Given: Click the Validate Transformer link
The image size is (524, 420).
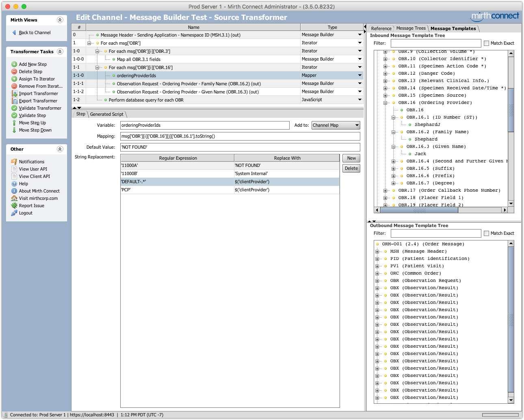Looking at the screenshot, I should click(x=40, y=108).
